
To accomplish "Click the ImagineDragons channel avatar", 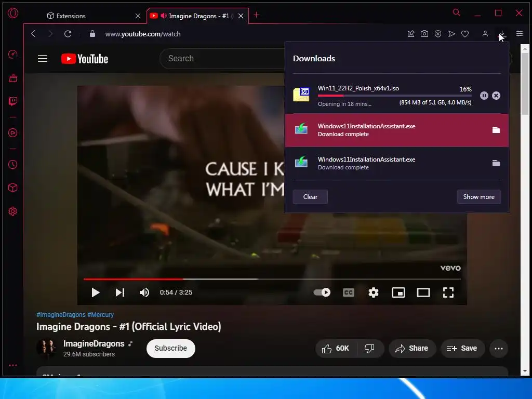I will click(46, 348).
